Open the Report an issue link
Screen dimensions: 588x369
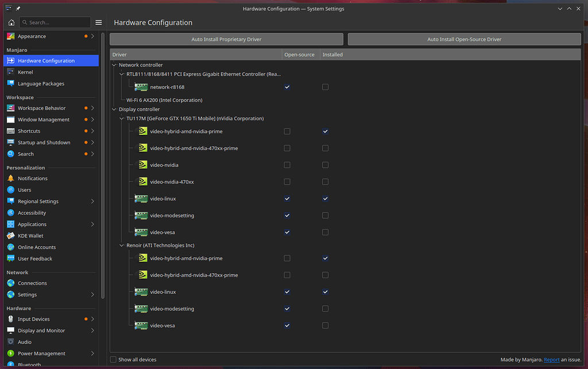tap(551, 359)
